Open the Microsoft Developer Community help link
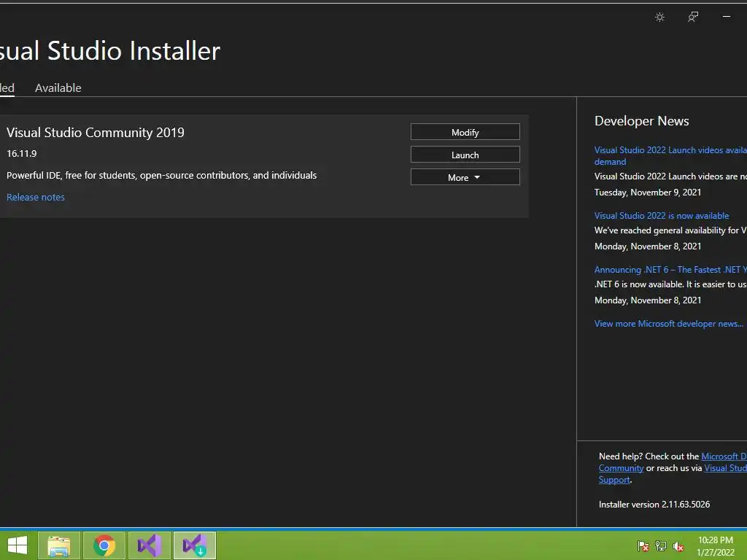 tap(724, 456)
